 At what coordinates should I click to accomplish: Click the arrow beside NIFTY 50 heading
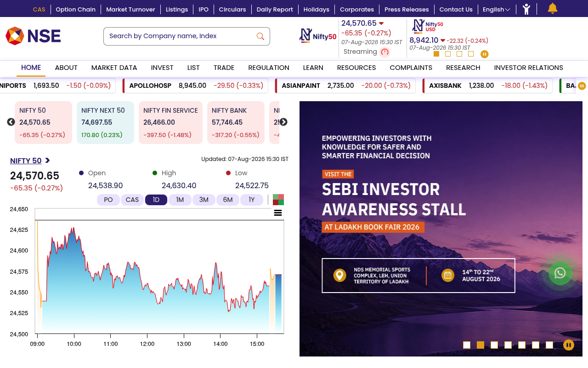[x=47, y=161]
